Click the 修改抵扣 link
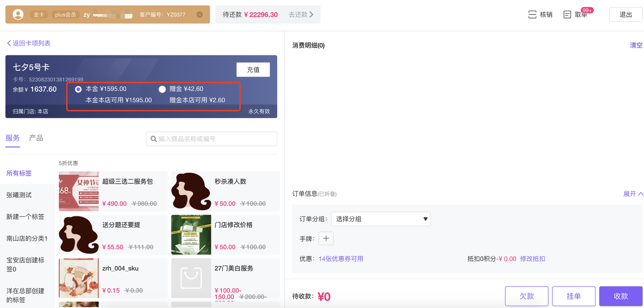This screenshot has height=308, width=644. 532,259
